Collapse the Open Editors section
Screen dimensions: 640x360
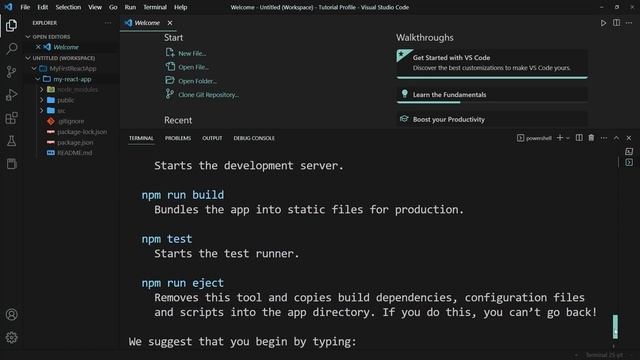[28, 37]
